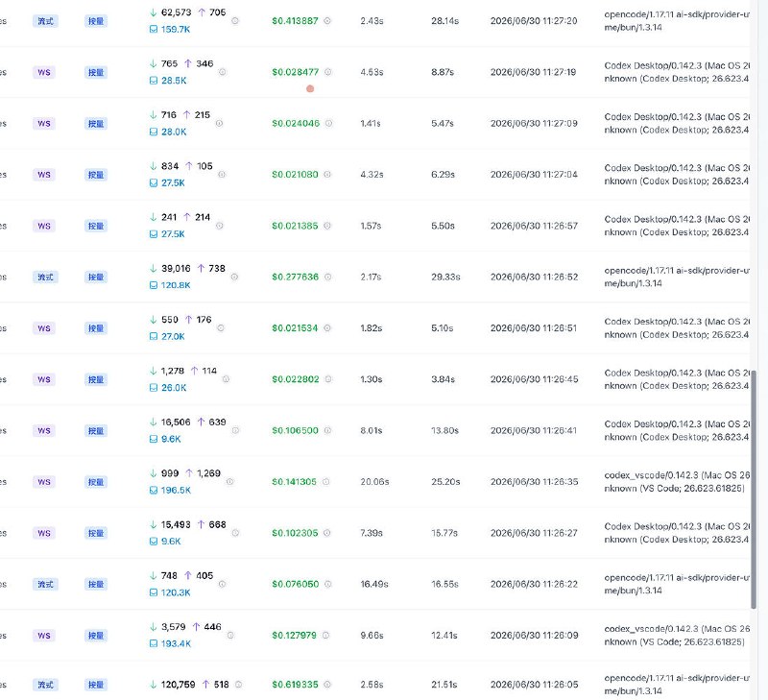Screen dimensions: 768x700
Task: Click timestamp 2026/06/30 11:26:35
Action: (535, 481)
